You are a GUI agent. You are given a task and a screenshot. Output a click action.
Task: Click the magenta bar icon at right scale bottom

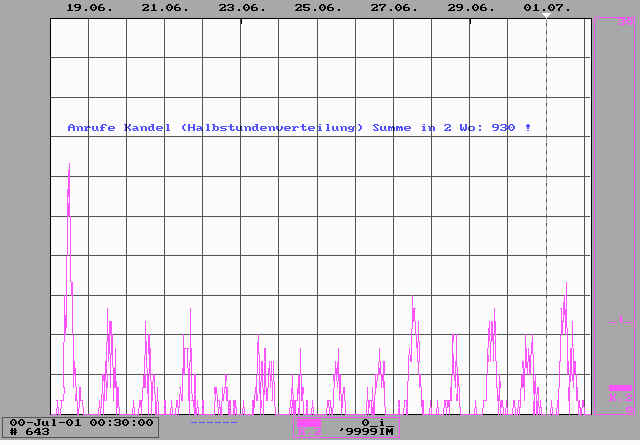point(619,388)
